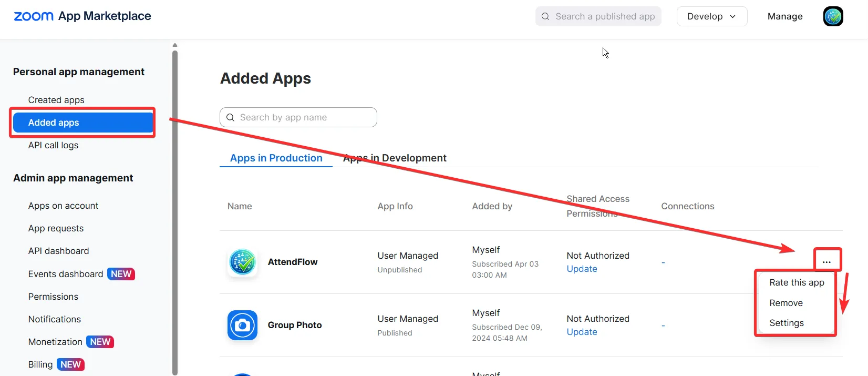The width and height of the screenshot is (868, 376).
Task: Choose Remove from the context menu
Action: coord(786,303)
